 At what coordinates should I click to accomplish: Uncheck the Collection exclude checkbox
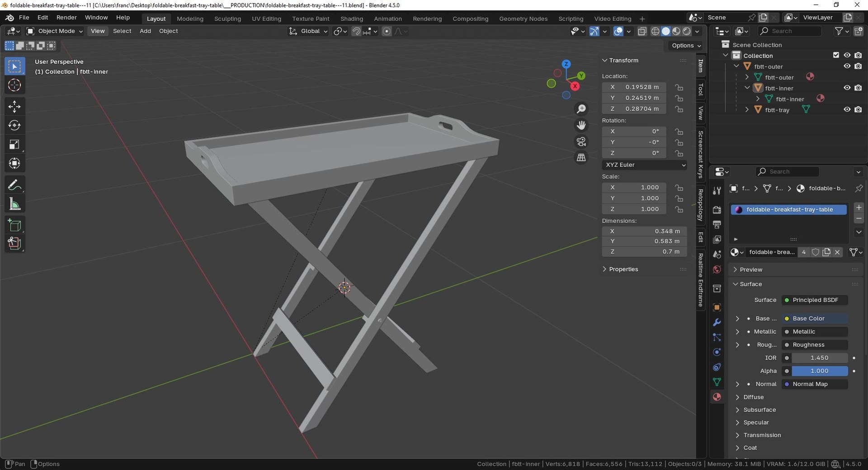(836, 55)
